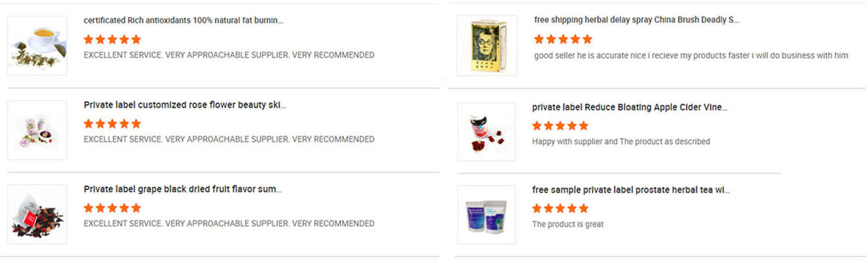Open the rose flower beauty product thumbnail
This screenshot has width=868, height=263.
pyautogui.click(x=37, y=130)
